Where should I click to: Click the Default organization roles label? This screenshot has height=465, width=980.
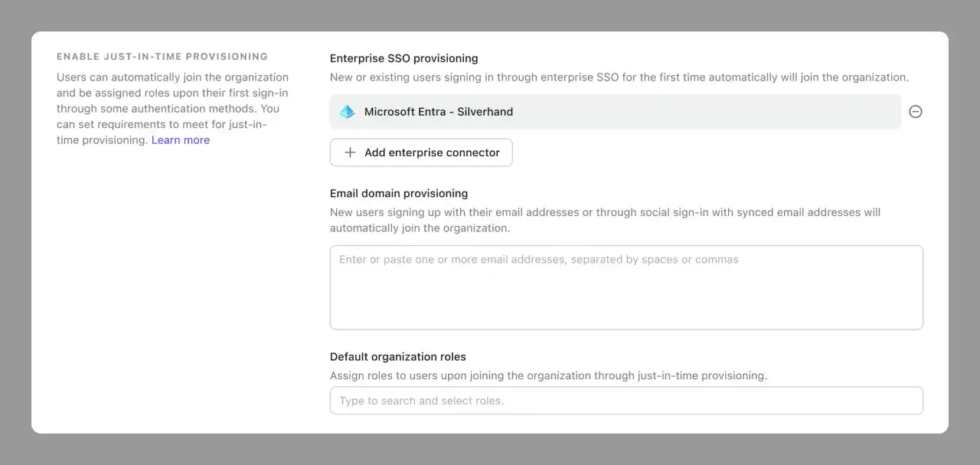pyautogui.click(x=397, y=356)
